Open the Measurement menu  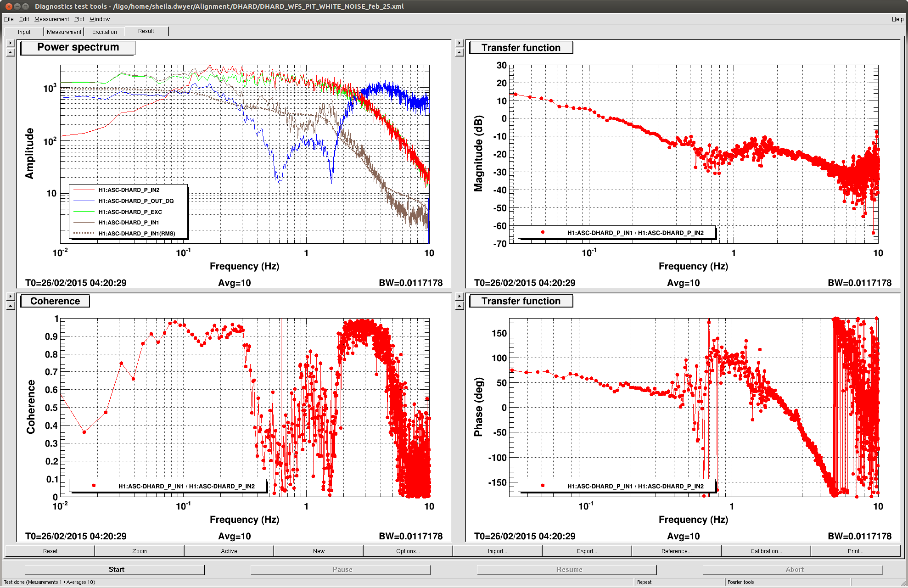pos(51,19)
